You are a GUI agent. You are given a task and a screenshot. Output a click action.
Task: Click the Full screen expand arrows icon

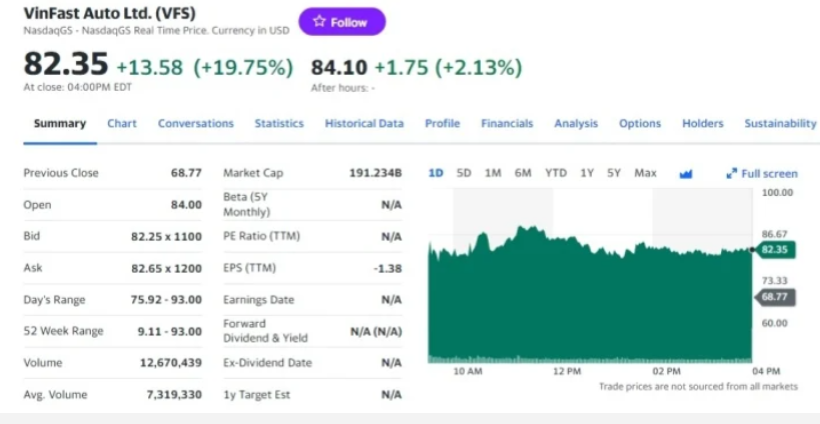click(x=732, y=173)
